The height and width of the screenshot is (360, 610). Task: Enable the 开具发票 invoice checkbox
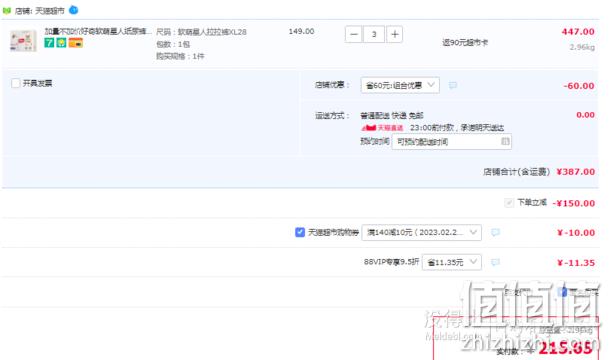coord(16,83)
